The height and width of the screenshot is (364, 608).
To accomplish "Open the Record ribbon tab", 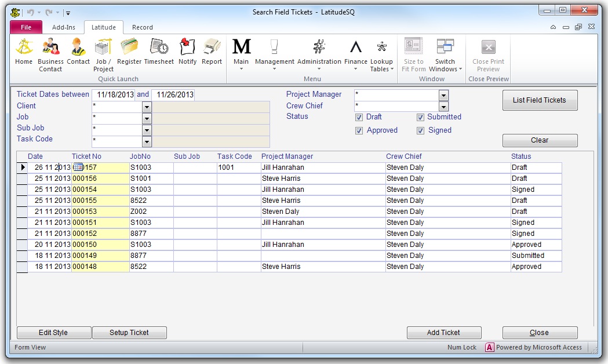I will pyautogui.click(x=143, y=27).
